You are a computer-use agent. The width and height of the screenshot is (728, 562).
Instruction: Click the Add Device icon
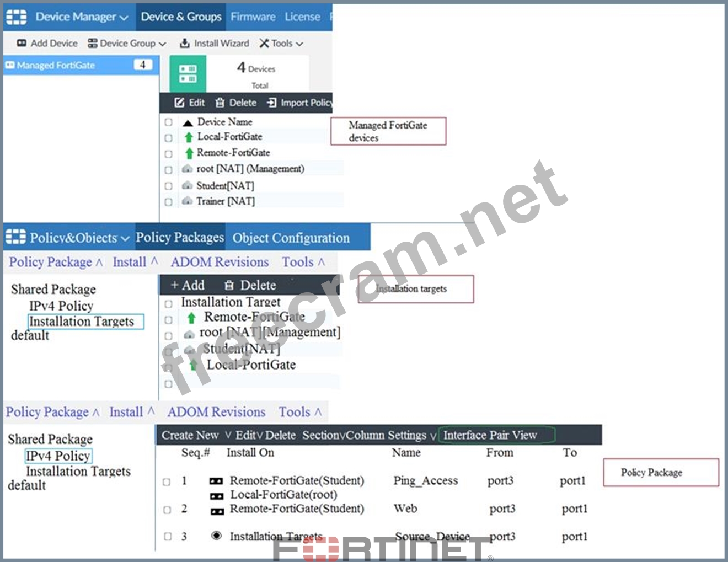[x=22, y=43]
